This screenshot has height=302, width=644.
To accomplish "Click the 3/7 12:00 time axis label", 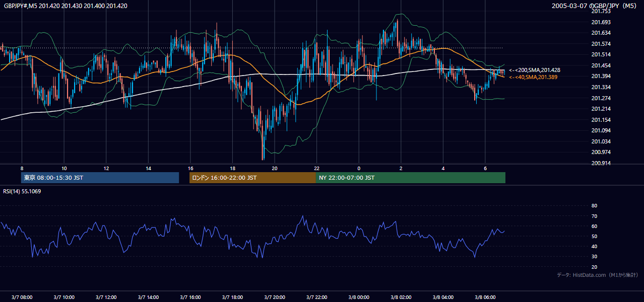I will 106,297.
